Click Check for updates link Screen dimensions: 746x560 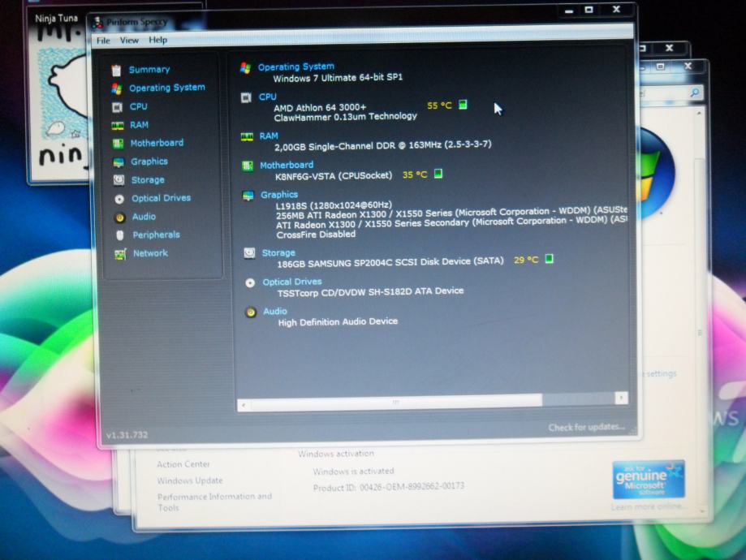pyautogui.click(x=587, y=427)
